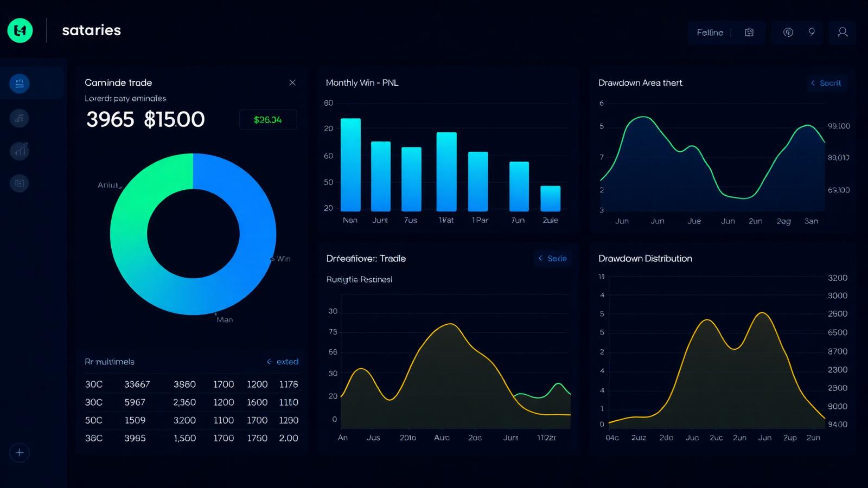The height and width of the screenshot is (488, 868).
Task: Click the Man label on donut chart
Action: click(x=225, y=320)
